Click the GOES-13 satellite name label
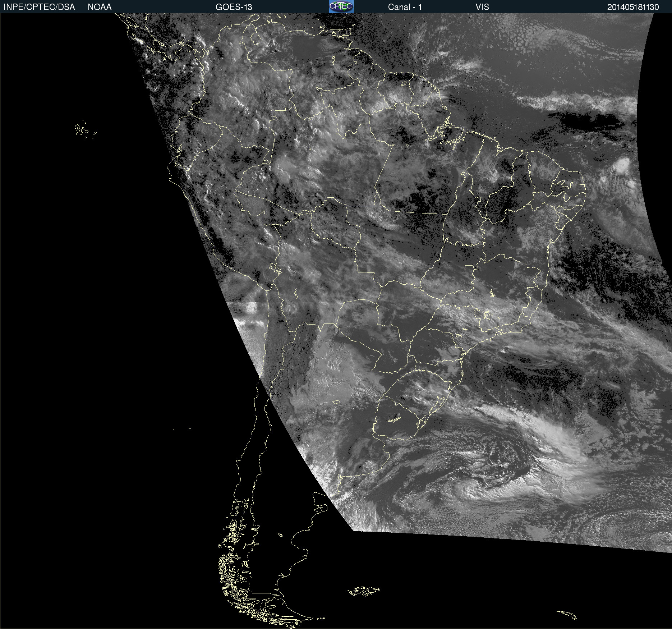Image resolution: width=672 pixels, height=629 pixels. pos(234,7)
